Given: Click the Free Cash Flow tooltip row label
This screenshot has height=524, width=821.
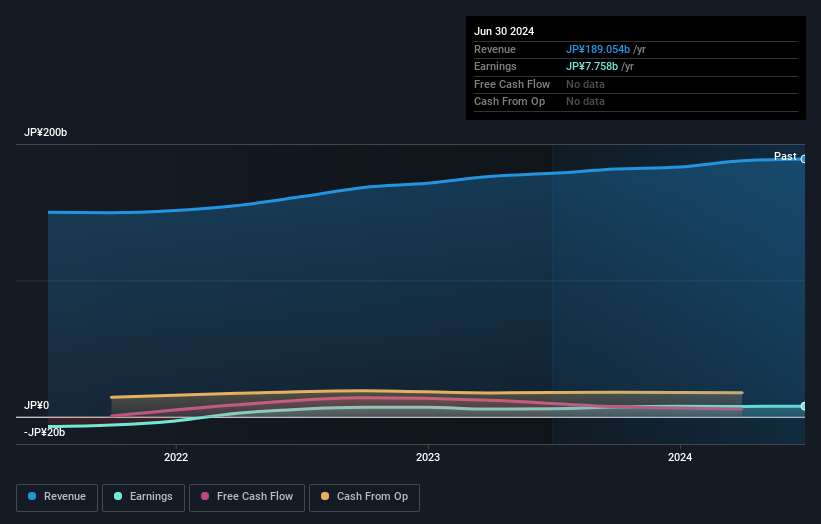Looking at the screenshot, I should (x=512, y=84).
